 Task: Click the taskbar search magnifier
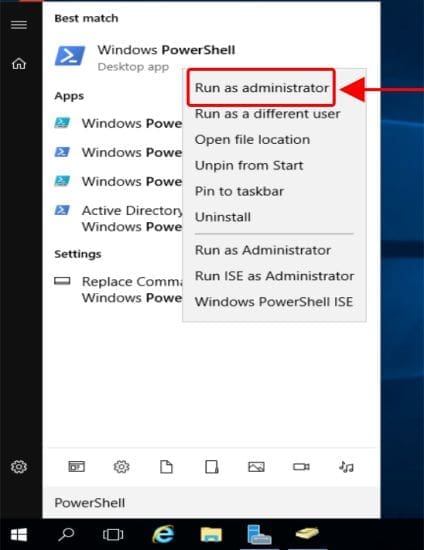66,535
